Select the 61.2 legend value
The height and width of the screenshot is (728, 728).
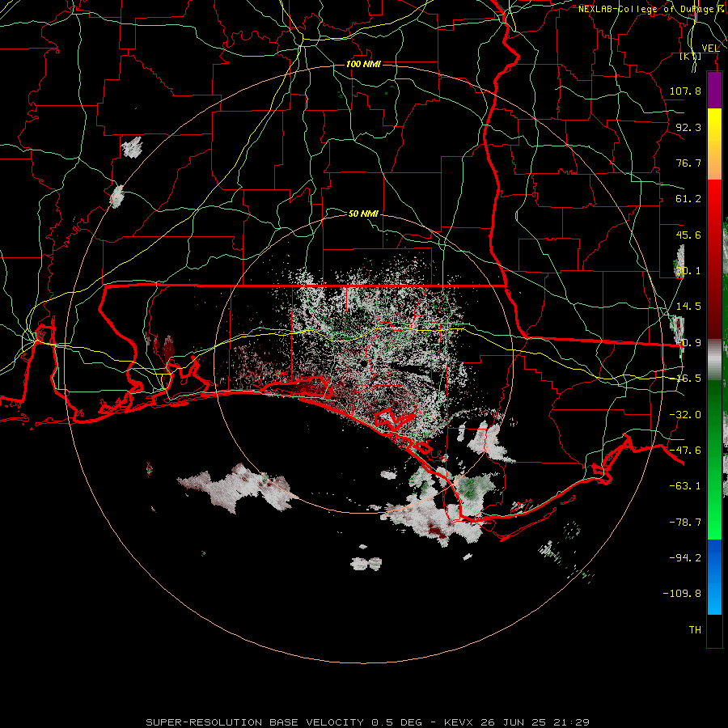click(x=688, y=199)
